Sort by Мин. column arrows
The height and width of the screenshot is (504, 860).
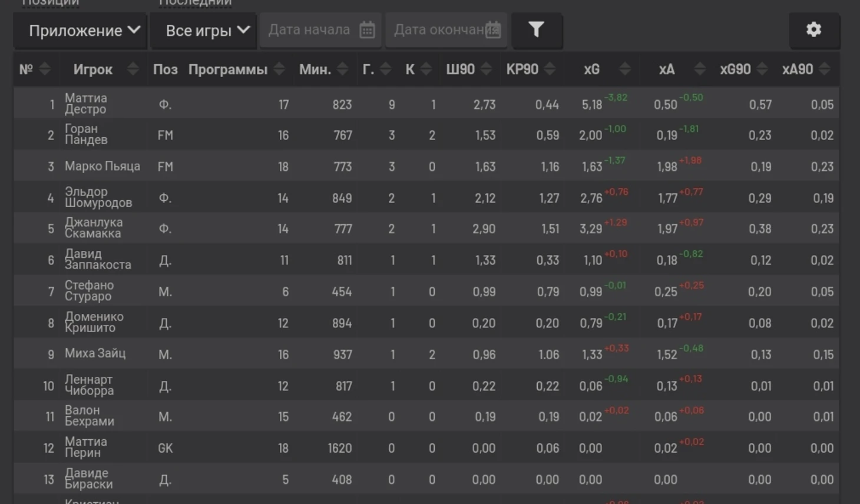point(343,69)
